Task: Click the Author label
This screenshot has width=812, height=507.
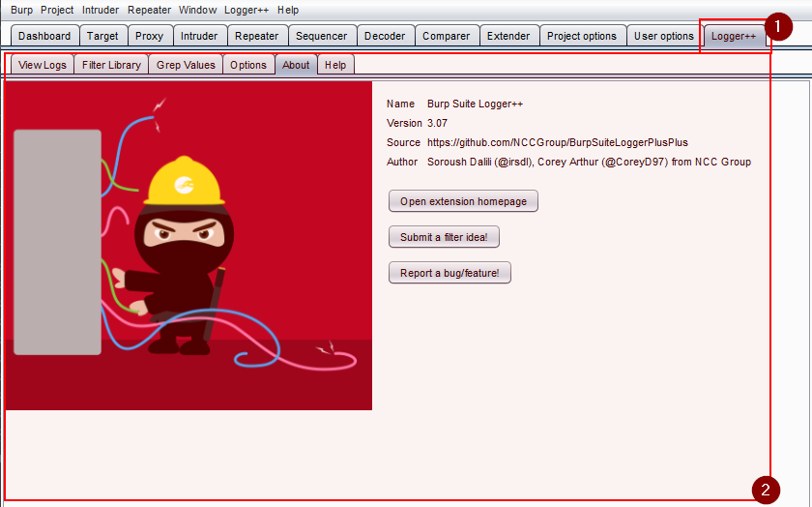Action: click(402, 162)
